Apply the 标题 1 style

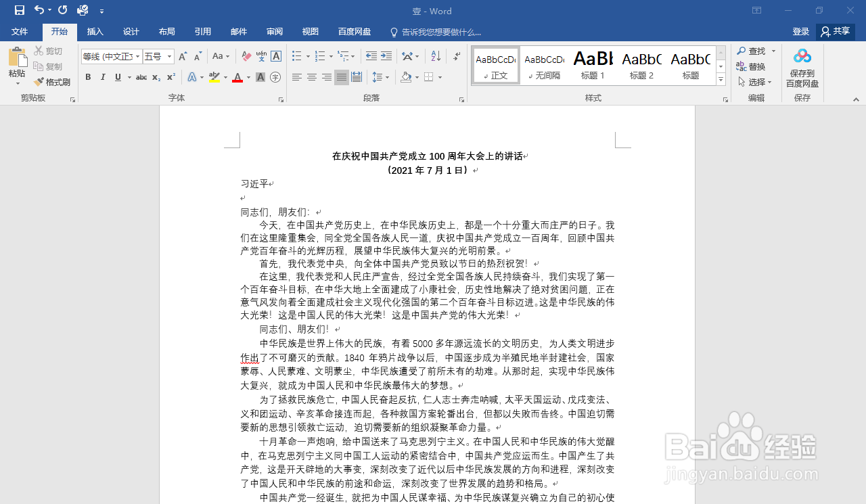593,66
